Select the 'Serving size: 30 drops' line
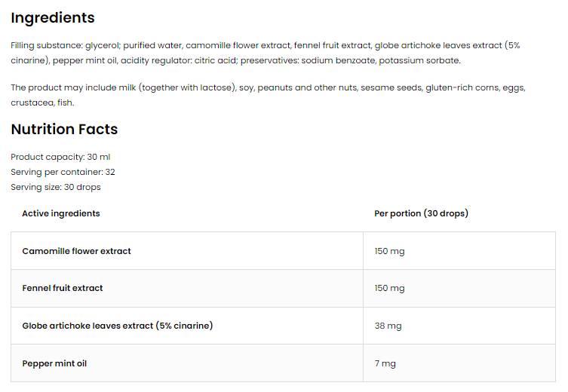 pyautogui.click(x=56, y=187)
